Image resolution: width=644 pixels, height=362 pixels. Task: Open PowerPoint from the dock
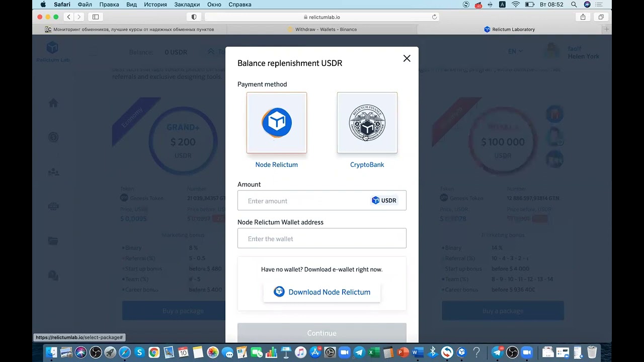(403, 352)
